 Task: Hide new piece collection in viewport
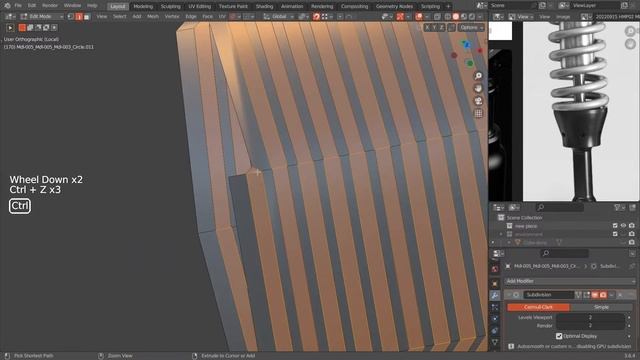click(x=623, y=226)
